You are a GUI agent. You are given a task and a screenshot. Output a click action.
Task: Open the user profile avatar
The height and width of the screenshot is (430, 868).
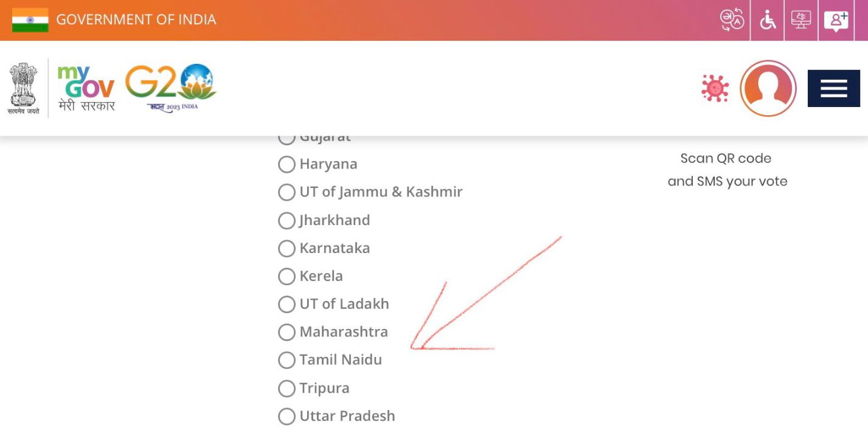[x=768, y=88]
